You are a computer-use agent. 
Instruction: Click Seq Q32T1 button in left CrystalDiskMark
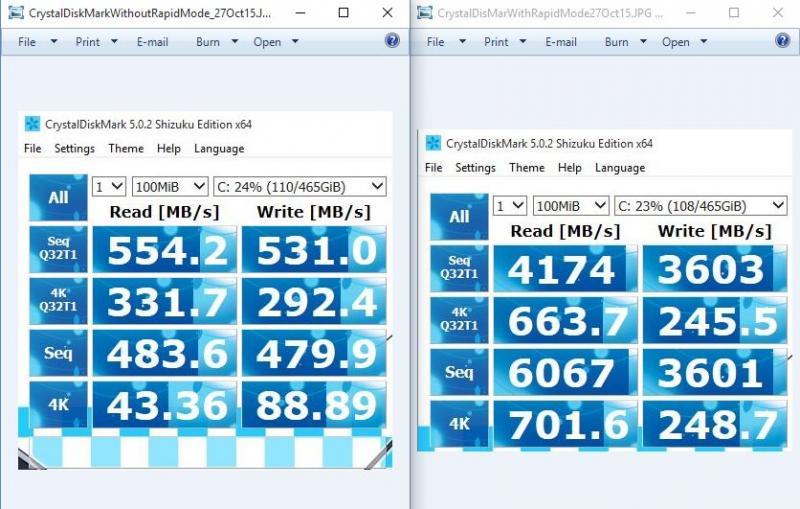coord(58,249)
